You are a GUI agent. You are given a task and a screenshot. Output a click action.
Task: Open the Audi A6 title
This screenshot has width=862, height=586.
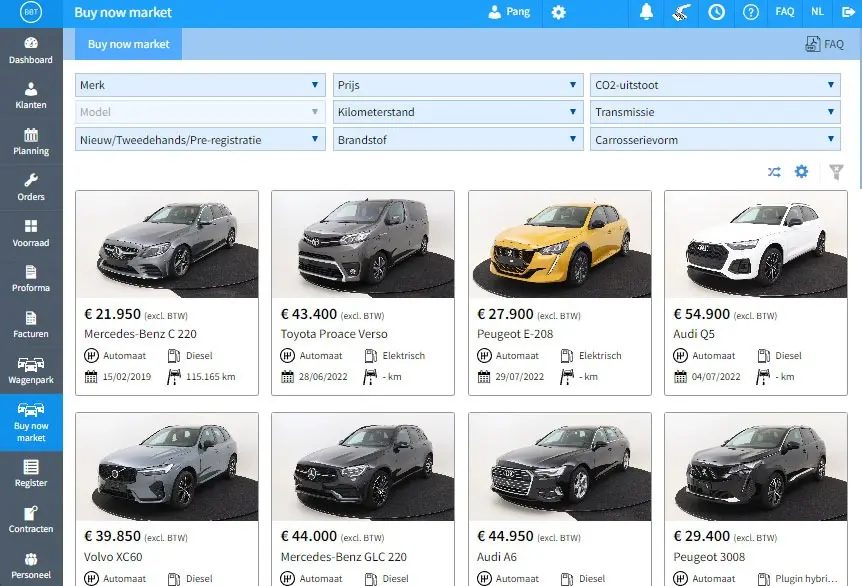497,557
